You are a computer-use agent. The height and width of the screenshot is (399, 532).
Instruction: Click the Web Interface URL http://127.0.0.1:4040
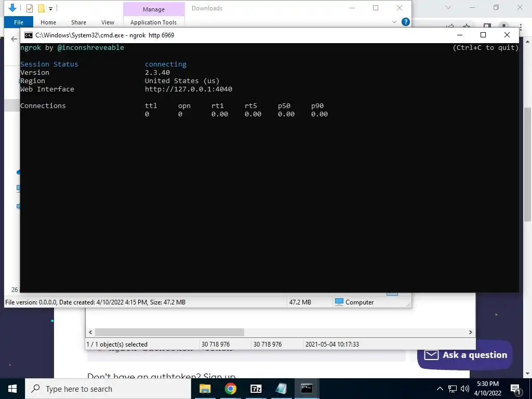point(188,89)
